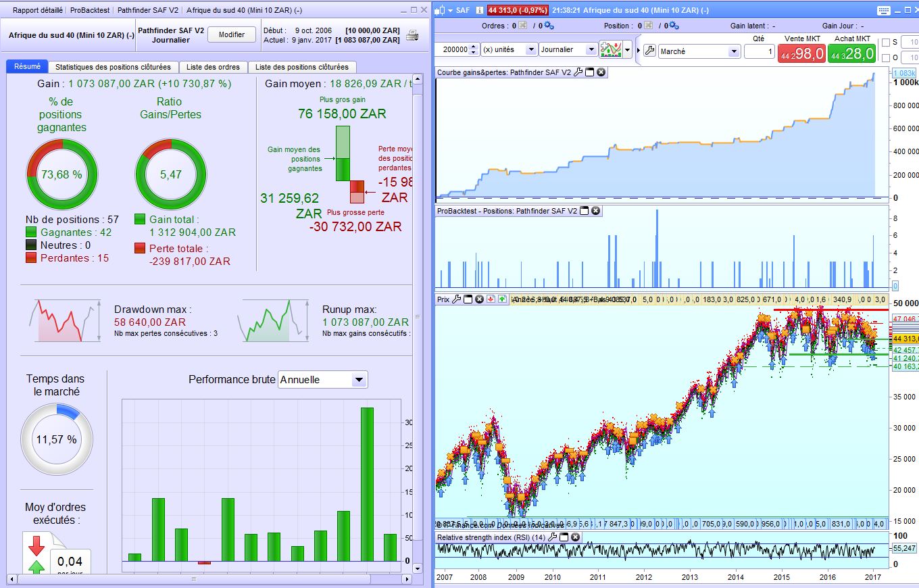This screenshot has height=588, width=919.
Task: Open the Prix panel wrench settings
Action: [x=456, y=299]
